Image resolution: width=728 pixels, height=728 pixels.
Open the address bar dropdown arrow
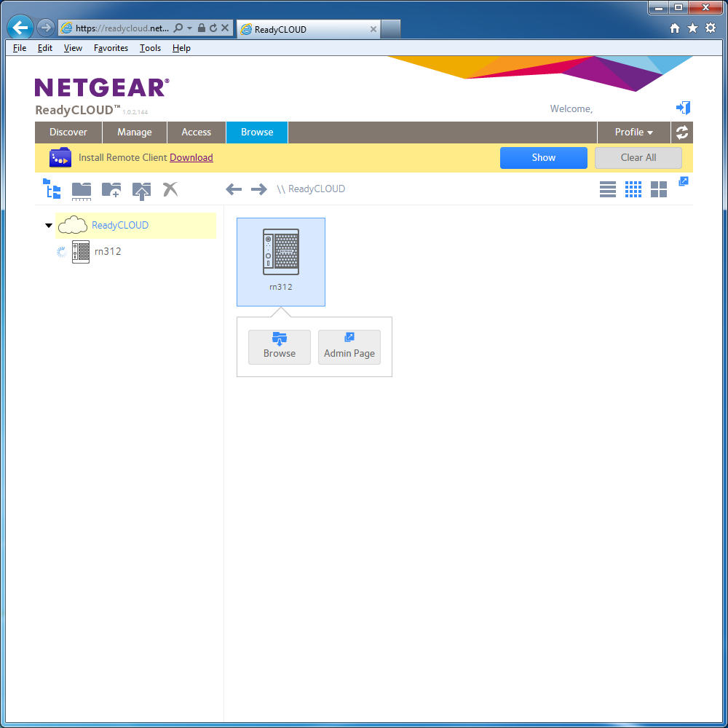[189, 28]
